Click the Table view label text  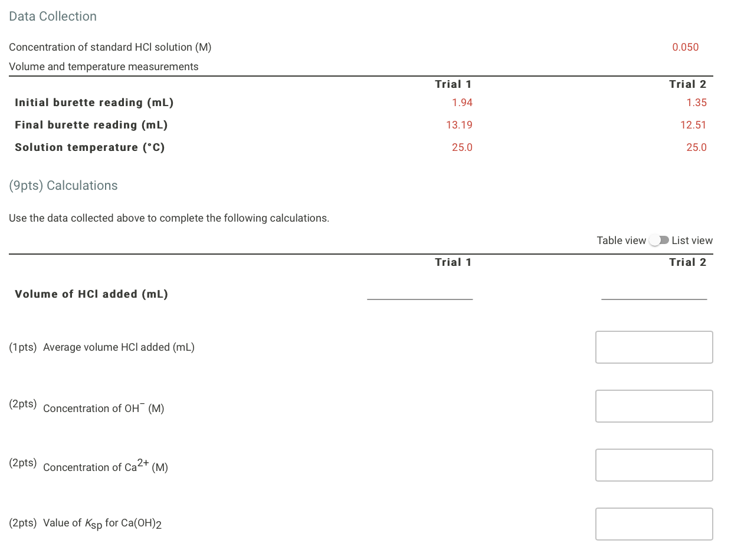621,241
